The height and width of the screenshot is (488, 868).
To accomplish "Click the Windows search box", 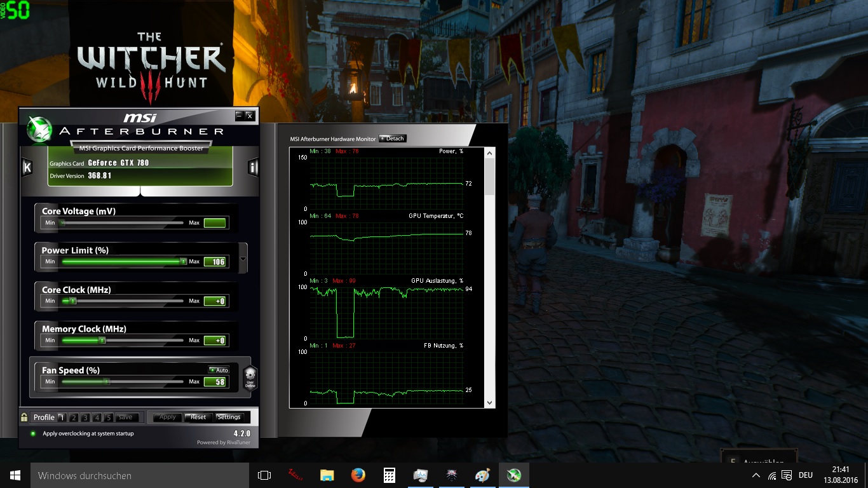I will [140, 475].
